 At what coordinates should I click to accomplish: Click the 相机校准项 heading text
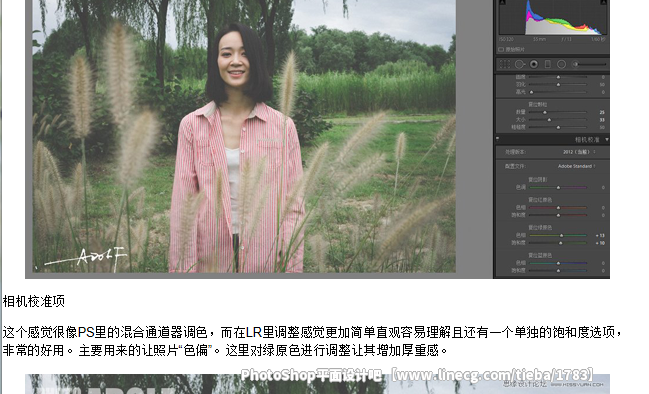click(x=34, y=301)
